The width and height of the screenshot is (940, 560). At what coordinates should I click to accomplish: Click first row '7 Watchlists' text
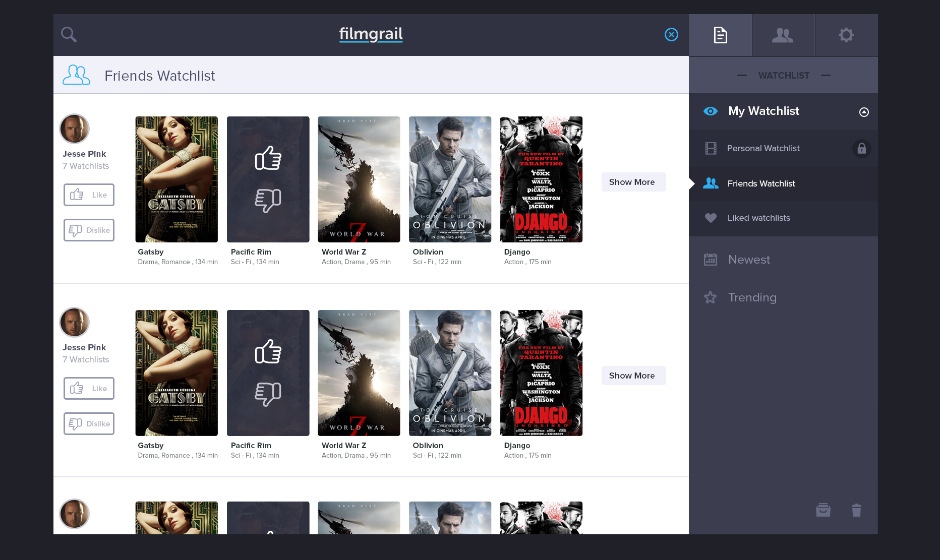[86, 166]
